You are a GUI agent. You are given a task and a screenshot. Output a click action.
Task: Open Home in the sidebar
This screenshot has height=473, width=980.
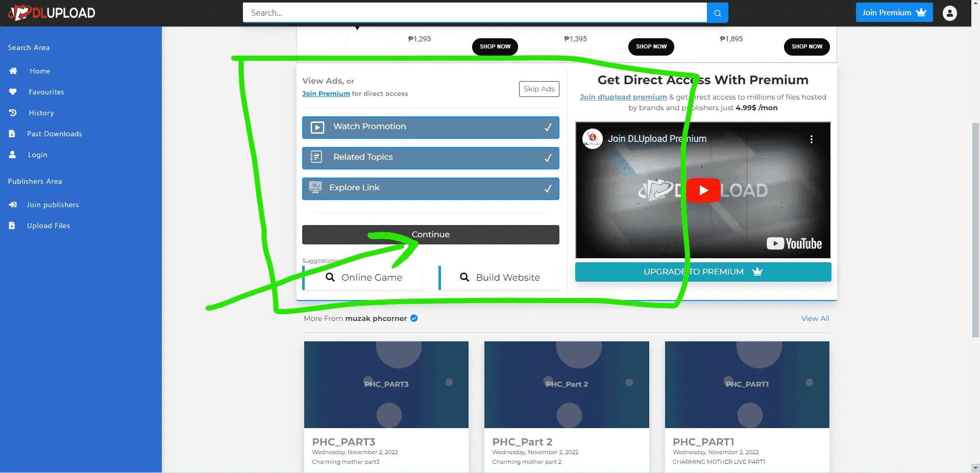pos(40,71)
